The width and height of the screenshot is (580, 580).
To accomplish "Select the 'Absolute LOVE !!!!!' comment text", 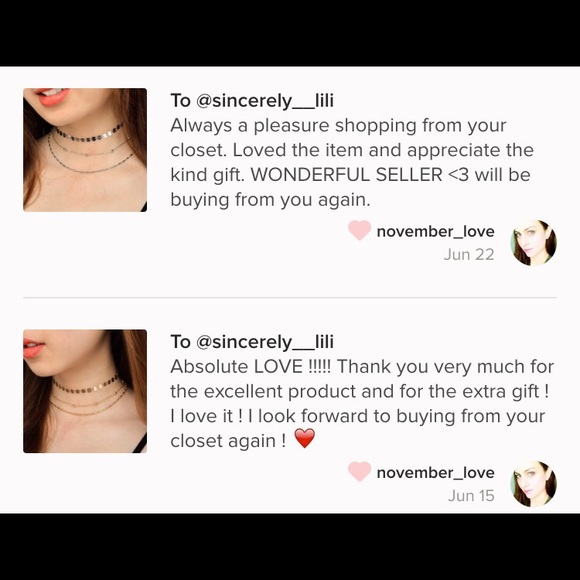I will [x=362, y=404].
